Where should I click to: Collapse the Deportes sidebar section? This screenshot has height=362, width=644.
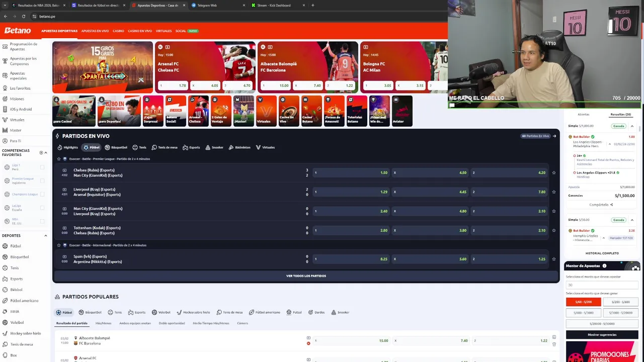click(45, 235)
